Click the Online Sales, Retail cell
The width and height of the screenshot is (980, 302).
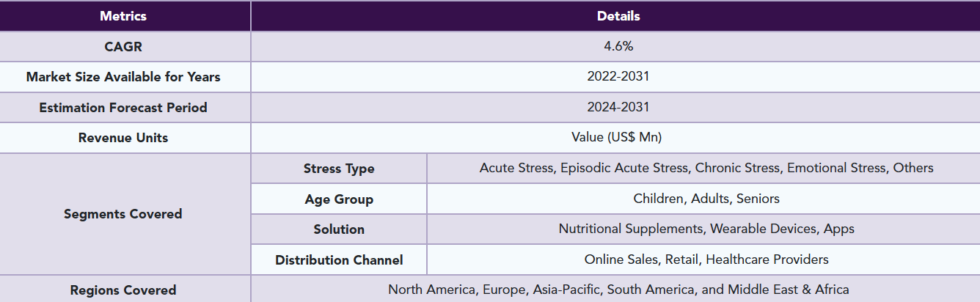(706, 260)
